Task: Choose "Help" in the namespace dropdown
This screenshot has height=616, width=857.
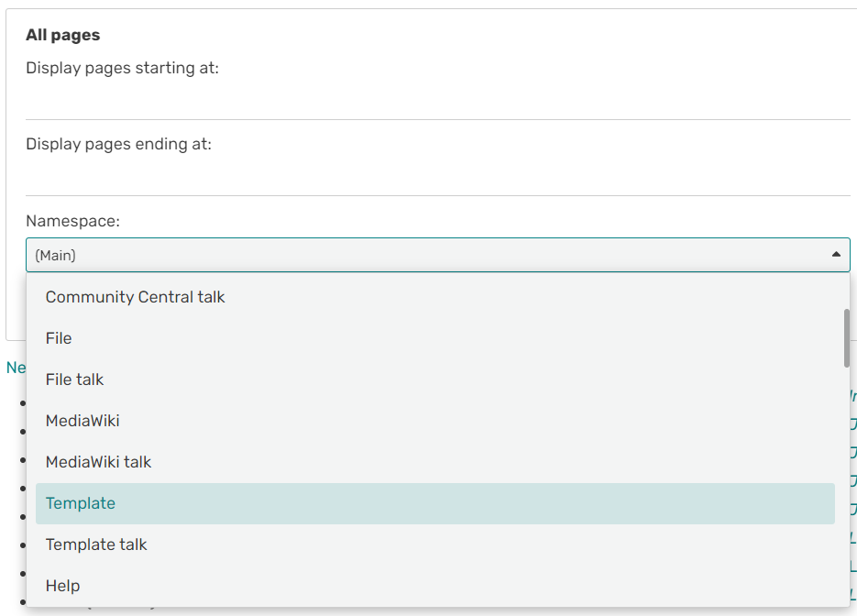Action: click(62, 586)
